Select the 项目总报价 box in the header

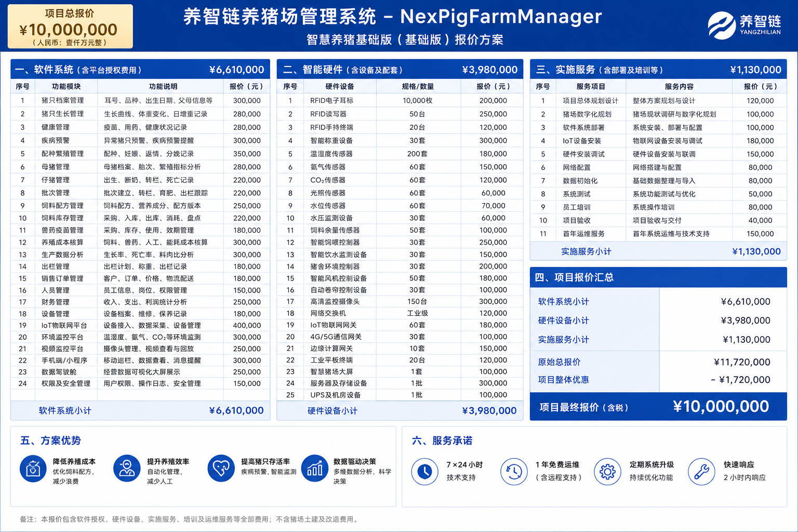70,26
